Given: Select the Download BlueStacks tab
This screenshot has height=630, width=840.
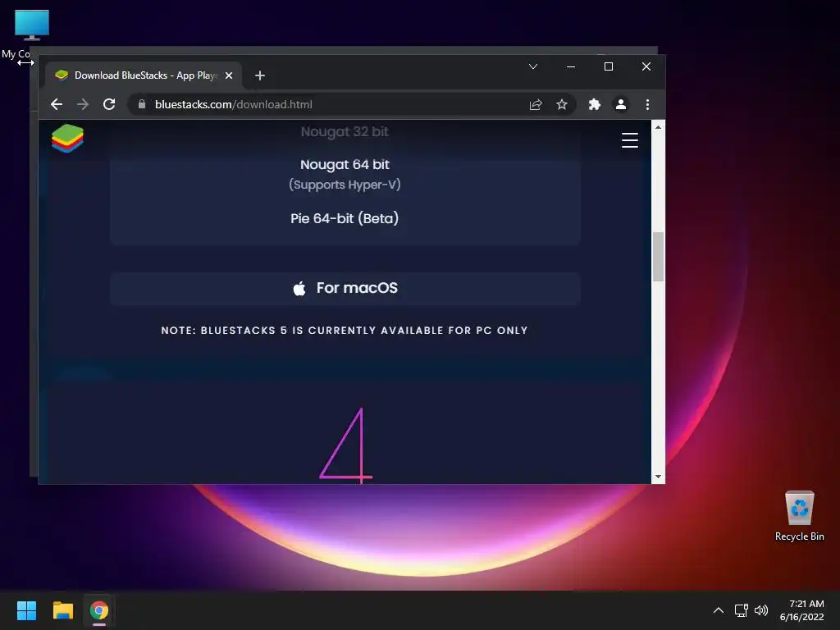Looking at the screenshot, I should pos(143,75).
